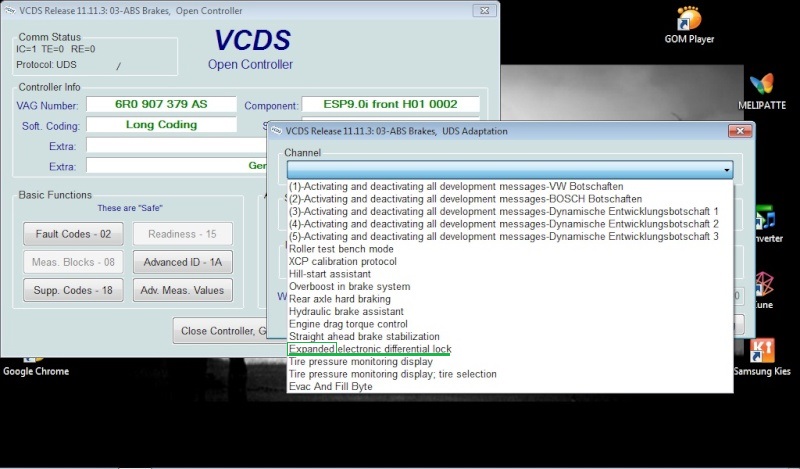Screen dimensions: 800x469
Task: Click the VAG Number field
Action: [x=161, y=104]
